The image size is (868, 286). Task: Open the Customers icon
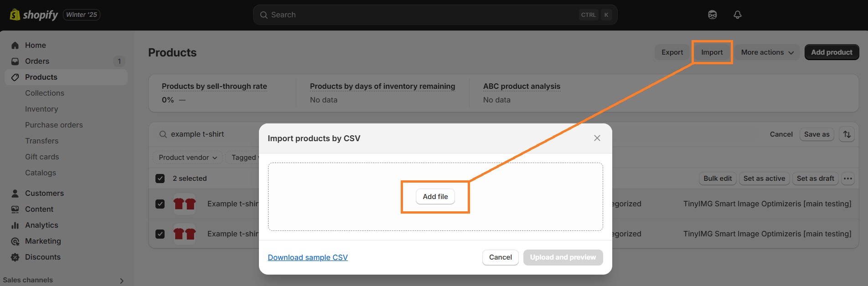coord(15,193)
